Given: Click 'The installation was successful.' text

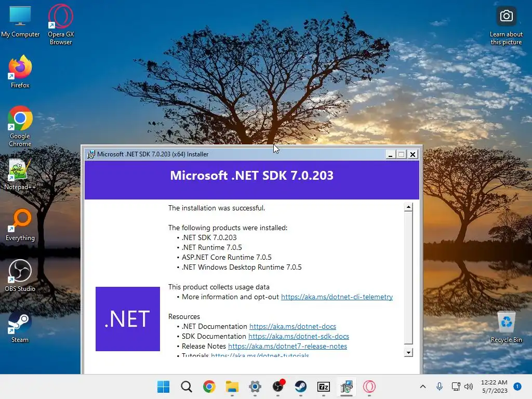Looking at the screenshot, I should point(217,208).
